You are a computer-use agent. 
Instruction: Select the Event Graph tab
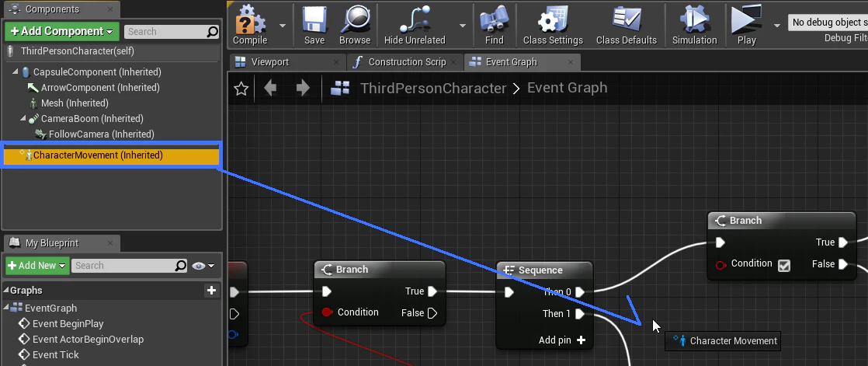pyautogui.click(x=511, y=62)
